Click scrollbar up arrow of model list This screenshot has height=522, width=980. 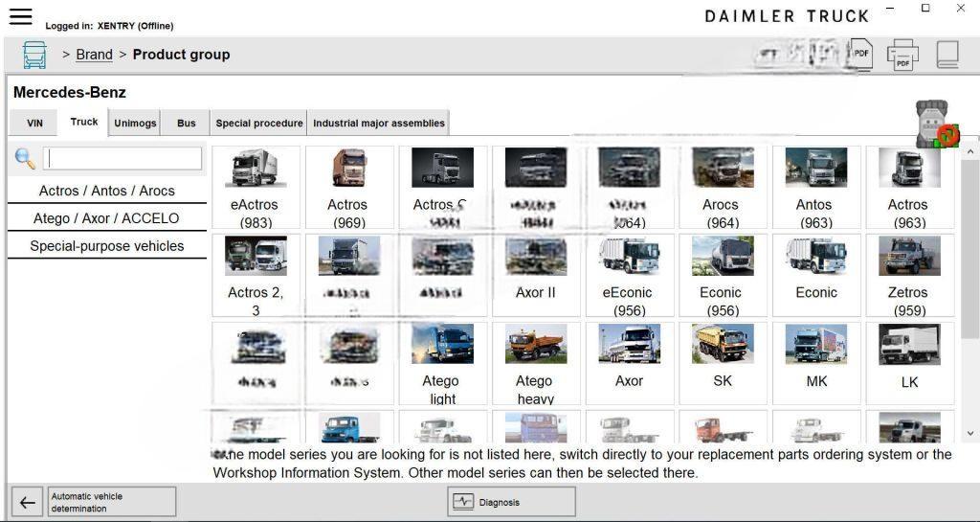pos(970,151)
